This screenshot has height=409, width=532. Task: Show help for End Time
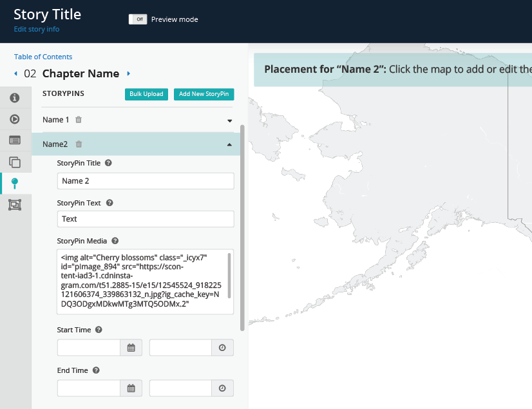pos(96,370)
